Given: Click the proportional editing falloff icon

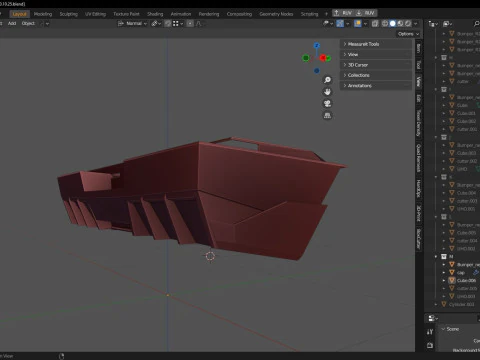Looking at the screenshot, I should click(x=199, y=24).
